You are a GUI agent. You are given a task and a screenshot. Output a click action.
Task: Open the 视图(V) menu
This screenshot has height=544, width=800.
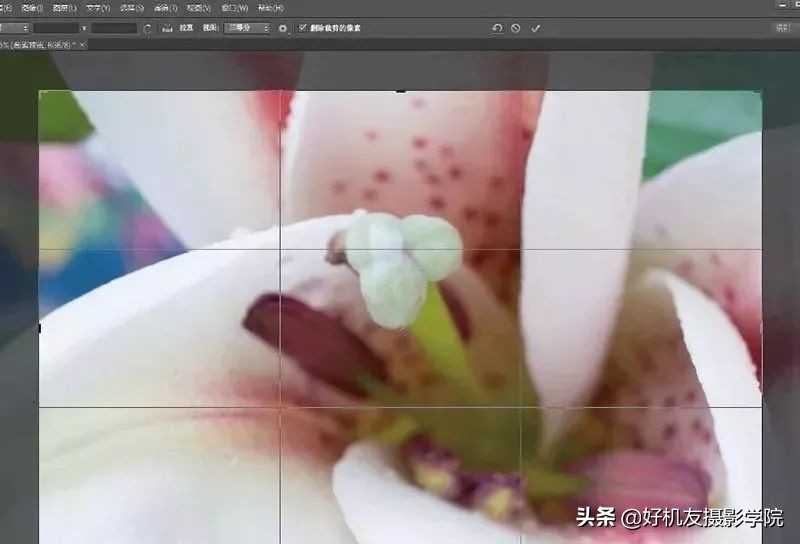pyautogui.click(x=199, y=8)
